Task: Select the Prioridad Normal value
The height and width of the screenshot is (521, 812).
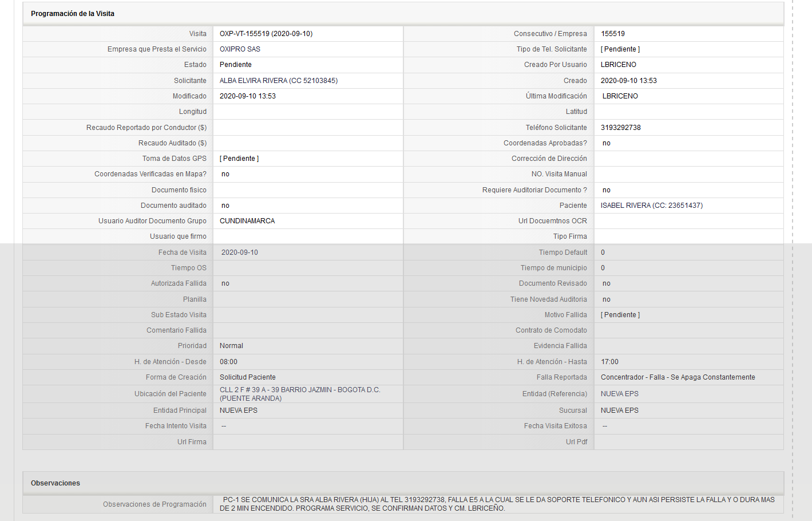Action: click(x=231, y=346)
